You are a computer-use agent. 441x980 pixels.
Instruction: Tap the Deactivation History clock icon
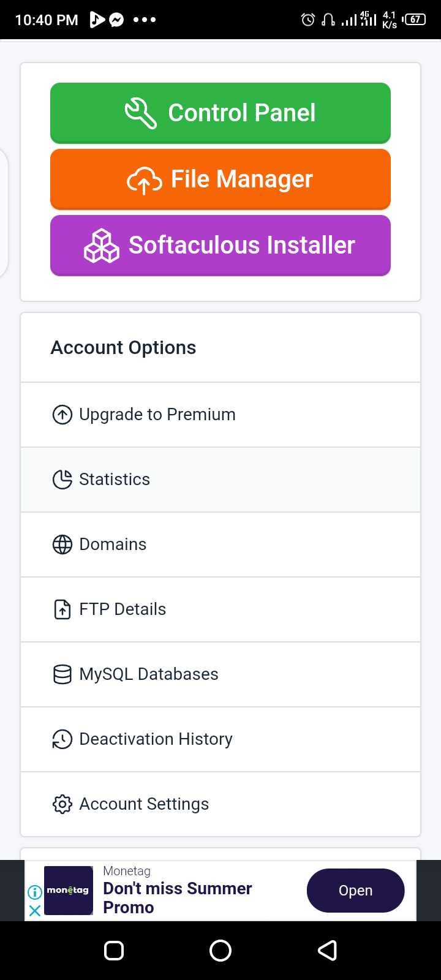point(62,739)
